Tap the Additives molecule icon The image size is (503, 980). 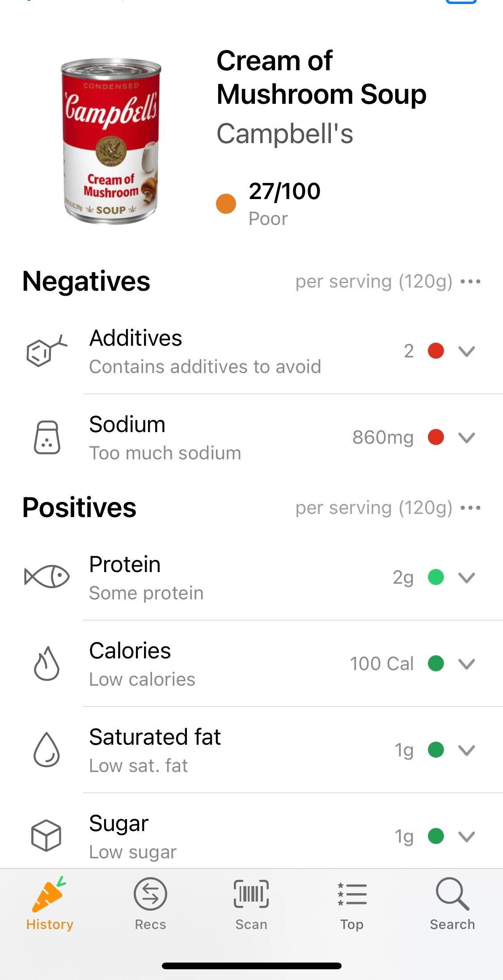[46, 352]
